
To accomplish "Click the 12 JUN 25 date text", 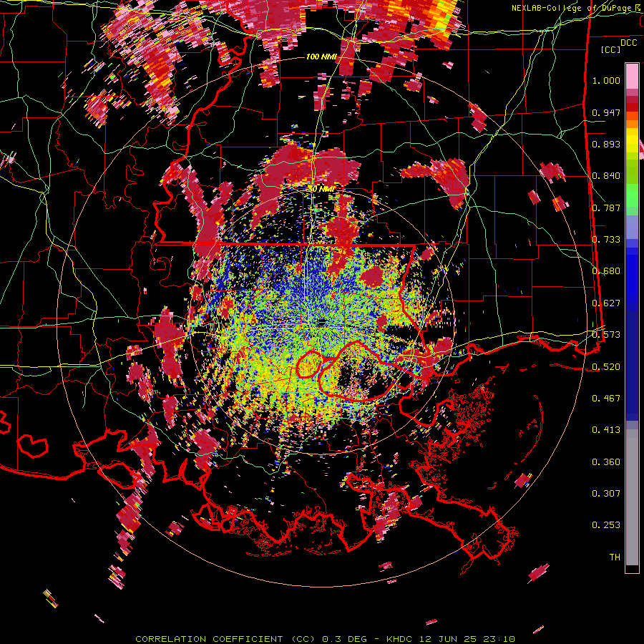I will pyautogui.click(x=449, y=639).
